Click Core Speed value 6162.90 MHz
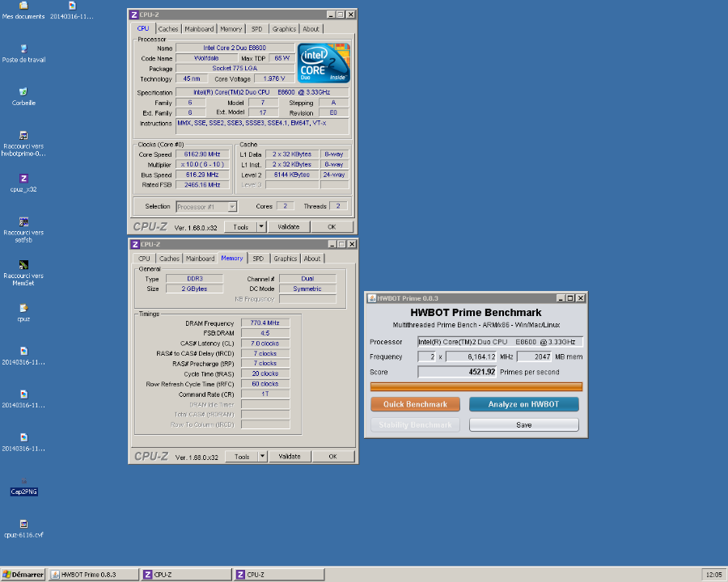728x582 pixels. coord(202,154)
